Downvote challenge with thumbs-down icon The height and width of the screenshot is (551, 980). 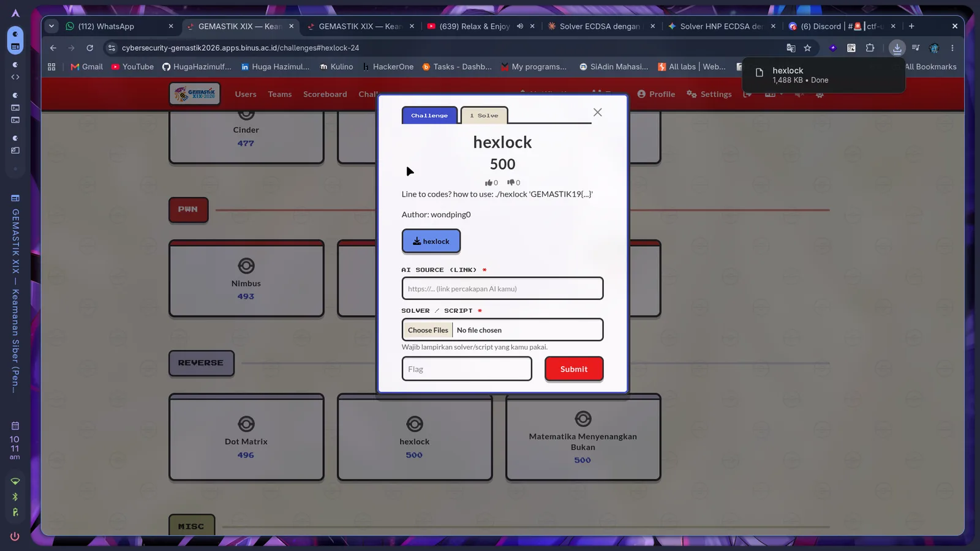click(x=511, y=182)
